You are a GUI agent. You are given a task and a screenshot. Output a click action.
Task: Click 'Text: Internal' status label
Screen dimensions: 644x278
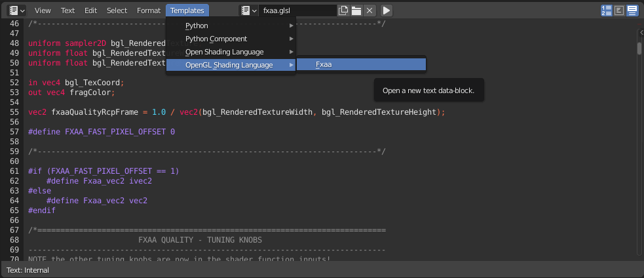click(x=28, y=270)
